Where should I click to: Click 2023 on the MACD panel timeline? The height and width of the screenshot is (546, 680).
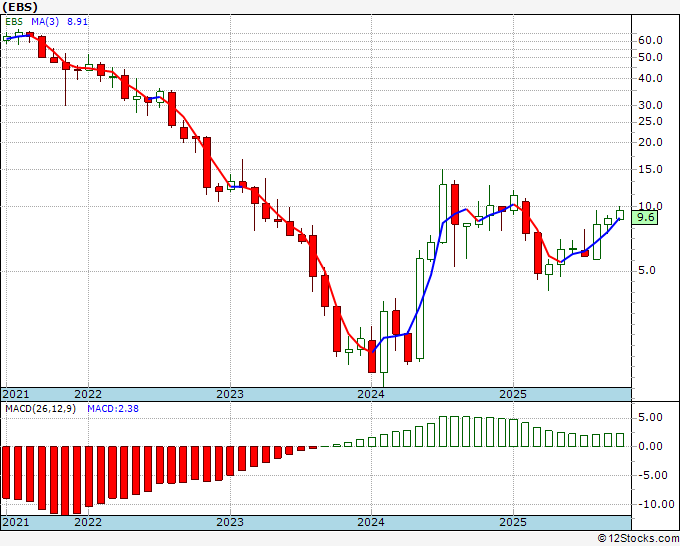click(230, 522)
